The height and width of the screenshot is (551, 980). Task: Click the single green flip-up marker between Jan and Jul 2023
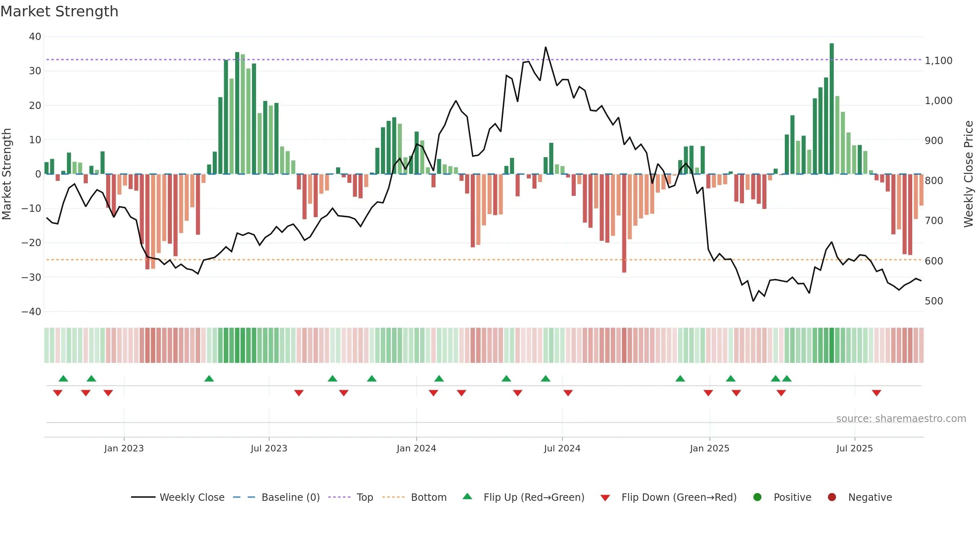[x=209, y=378]
